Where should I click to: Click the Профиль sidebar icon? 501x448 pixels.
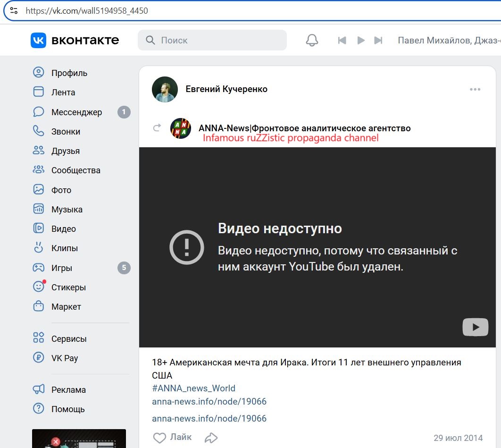pos(39,73)
